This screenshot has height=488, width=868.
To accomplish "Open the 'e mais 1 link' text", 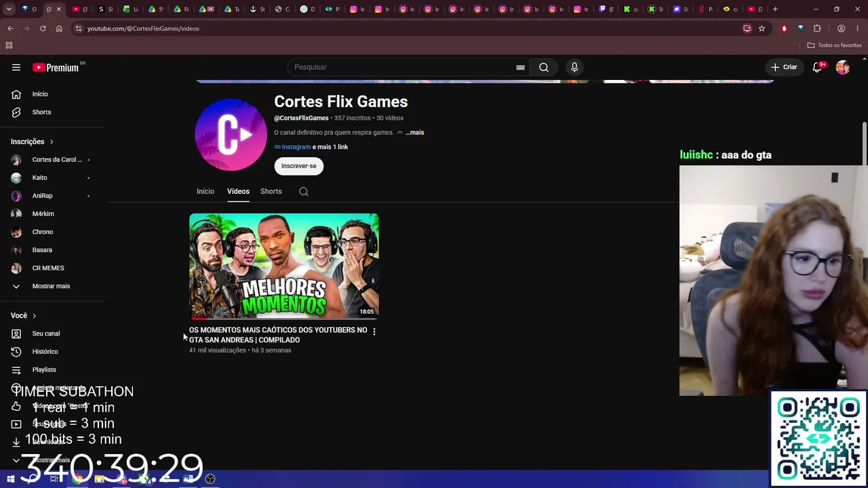I will point(330,147).
